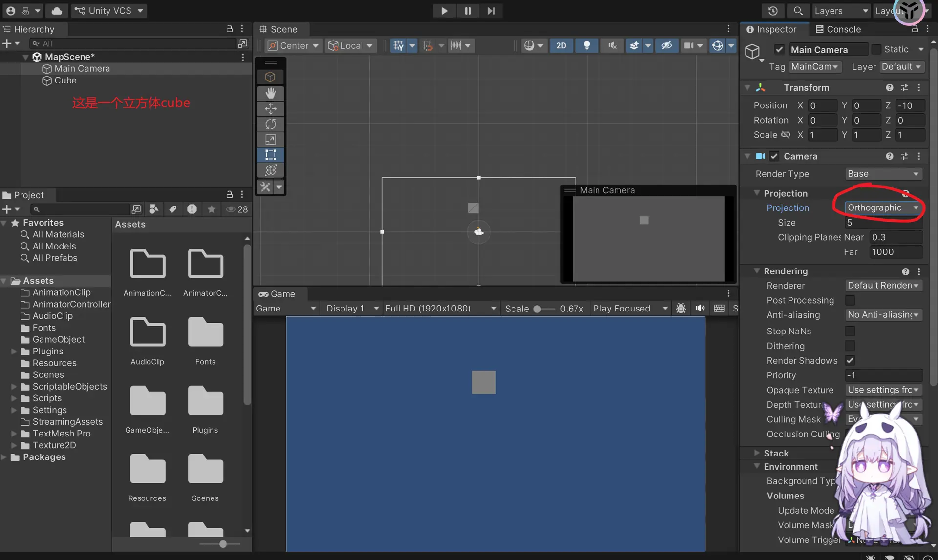The image size is (938, 560).
Task: Open Display 1 dropdown
Action: coord(352,308)
